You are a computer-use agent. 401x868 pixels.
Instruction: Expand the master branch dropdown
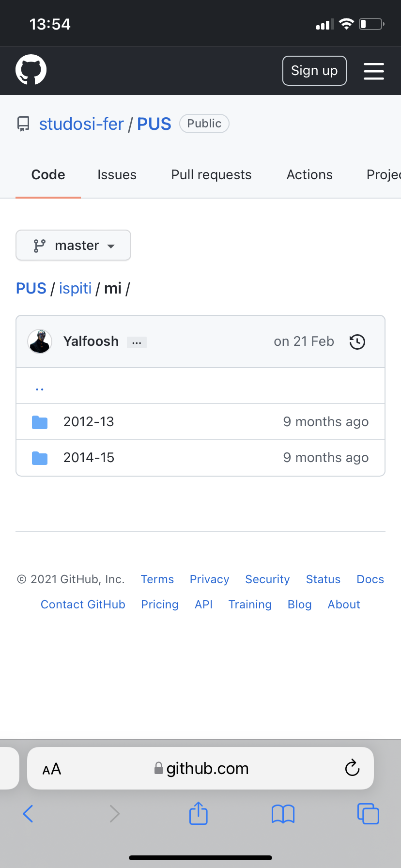click(x=73, y=245)
